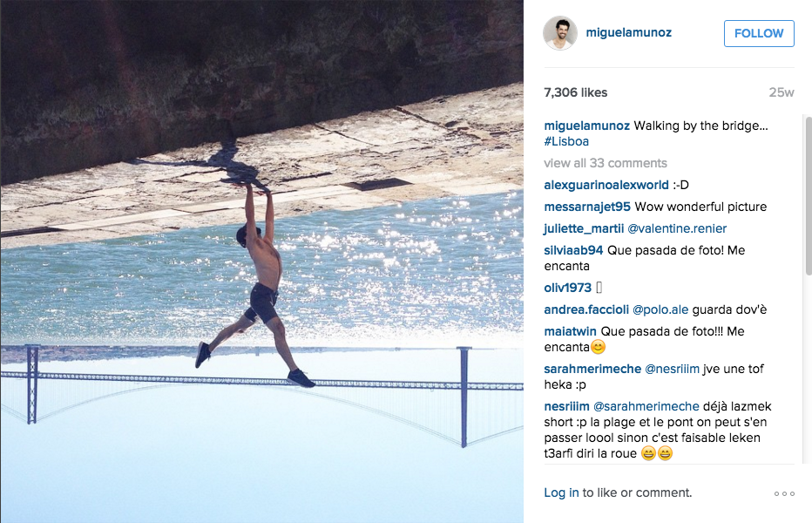The image size is (812, 523).
Task: Open sarahmerimeche commenter profile
Action: 592,369
